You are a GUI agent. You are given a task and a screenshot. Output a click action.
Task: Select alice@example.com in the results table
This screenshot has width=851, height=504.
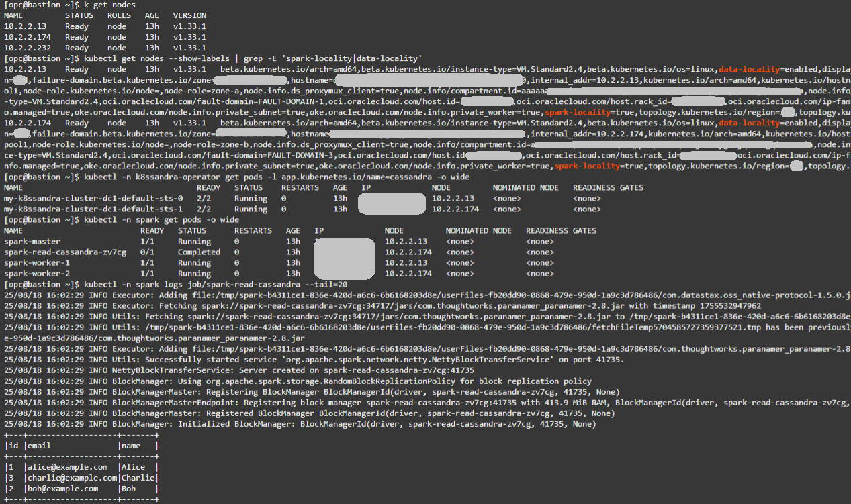[66, 466]
